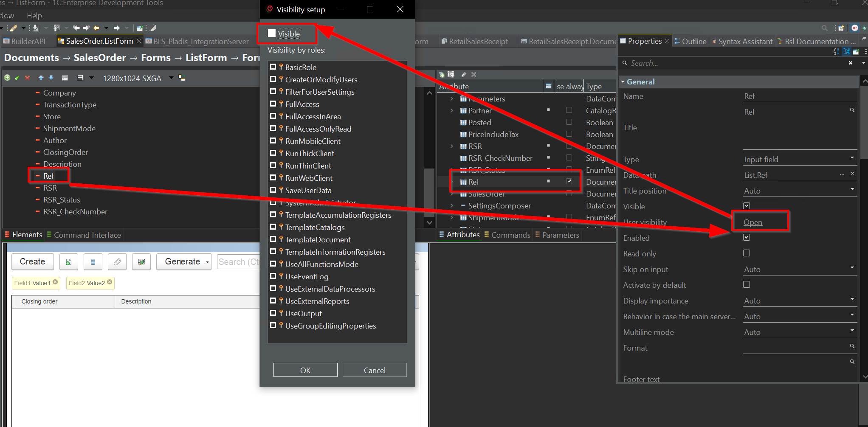This screenshot has width=868, height=427.
Task: Click OK in Visibility setup dialog
Action: (305, 370)
